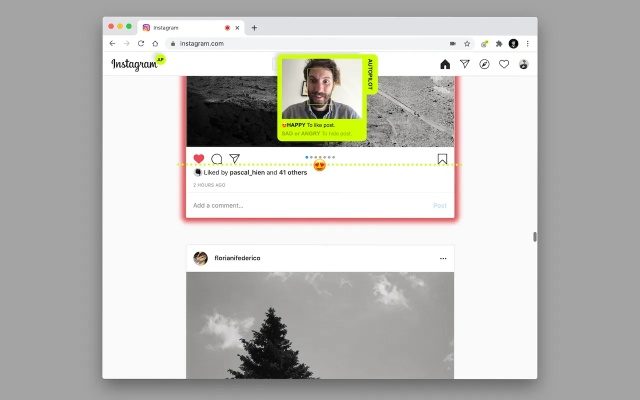Open Direct messages paper plane in header
The width and height of the screenshot is (640, 400).
click(465, 64)
